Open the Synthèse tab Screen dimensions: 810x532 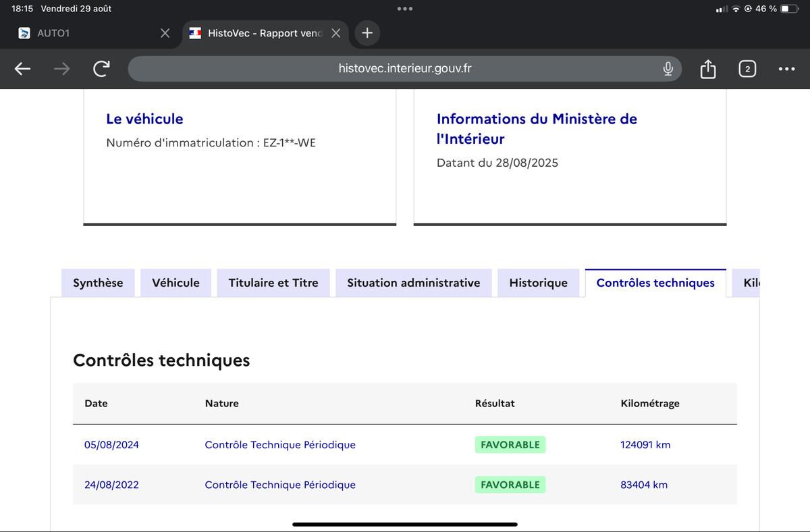pos(98,283)
